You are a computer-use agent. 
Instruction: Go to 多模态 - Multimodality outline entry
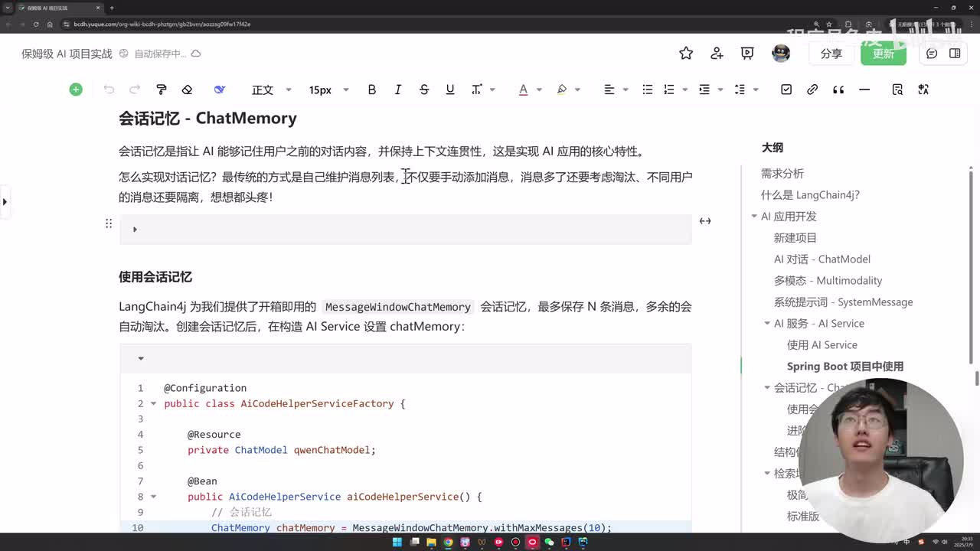click(x=828, y=281)
